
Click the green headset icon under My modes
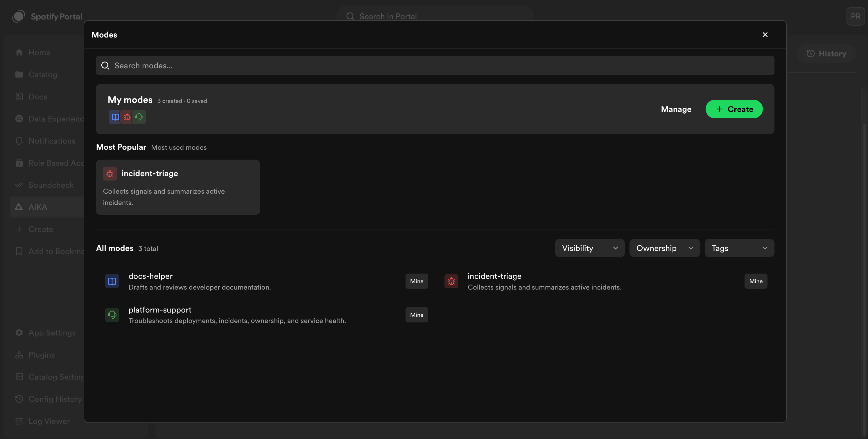click(x=139, y=117)
